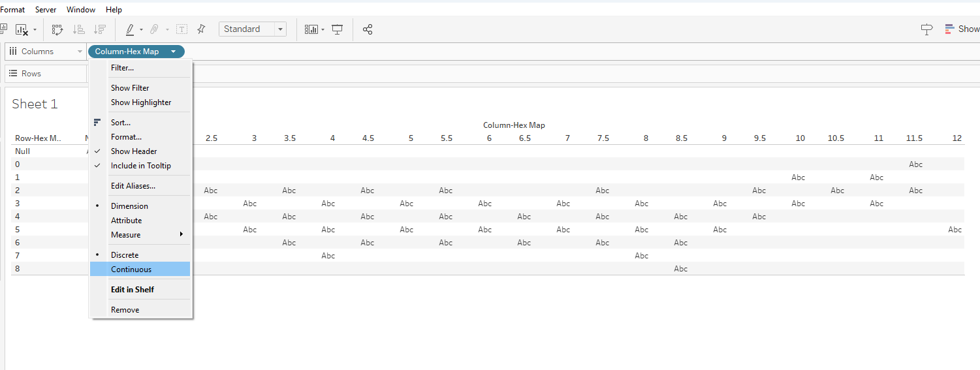Click the Rows shelf icon
This screenshot has height=370, width=980.
[x=13, y=74]
